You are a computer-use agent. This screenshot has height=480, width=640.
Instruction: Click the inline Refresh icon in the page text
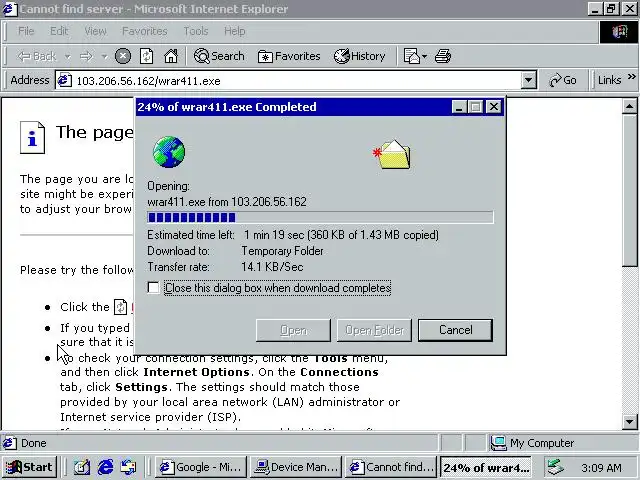coord(120,307)
